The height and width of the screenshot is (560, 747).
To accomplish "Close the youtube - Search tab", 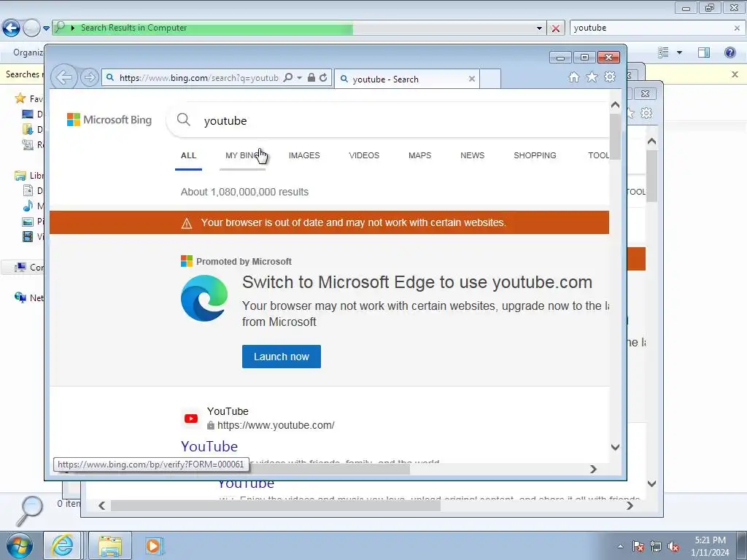I will point(472,79).
